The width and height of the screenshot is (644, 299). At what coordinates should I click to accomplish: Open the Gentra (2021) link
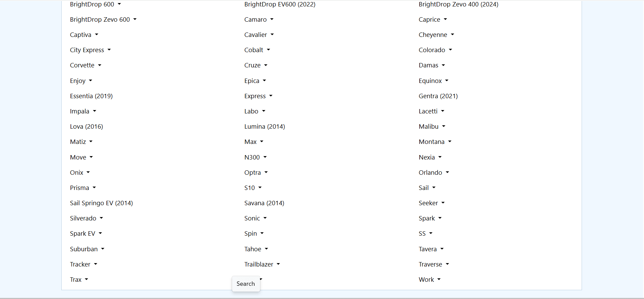[438, 96]
